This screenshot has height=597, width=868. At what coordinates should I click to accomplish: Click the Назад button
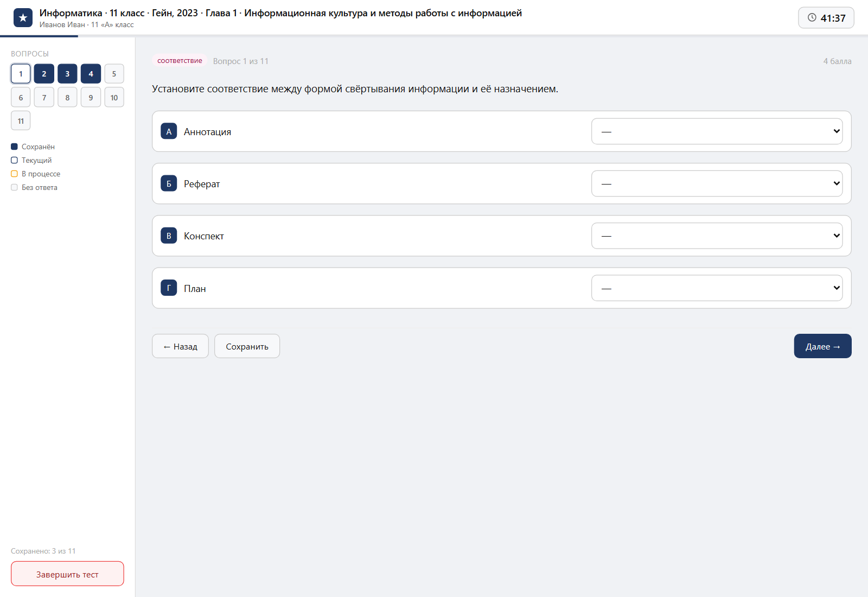pos(180,346)
